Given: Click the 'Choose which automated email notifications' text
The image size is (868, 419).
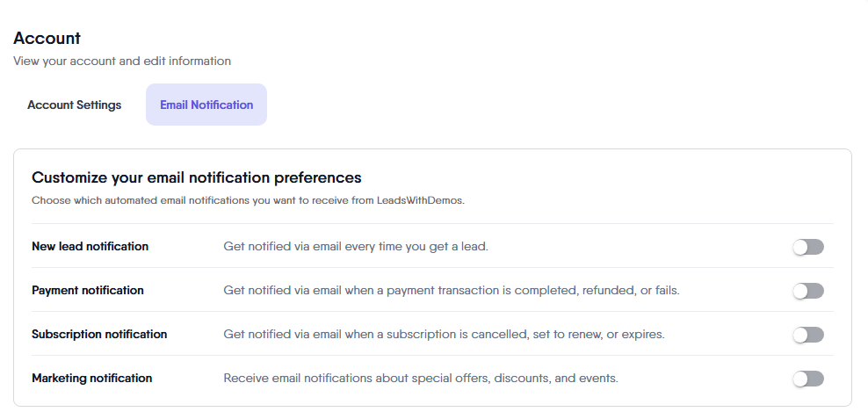Looking at the screenshot, I should pos(176,200).
